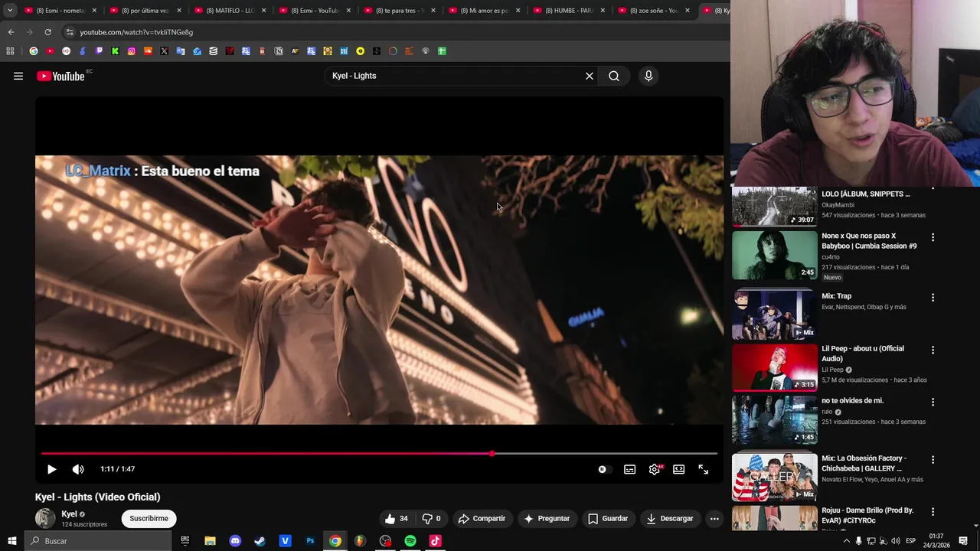980x551 pixels.
Task: Save the video with the Guardar button
Action: [608, 518]
